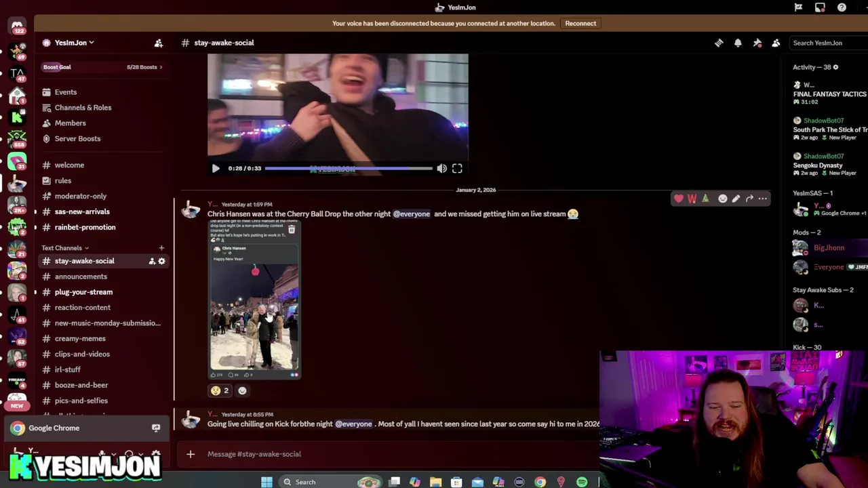Stop screen sharing Google Chrome icon
Image resolution: width=868 pixels, height=488 pixels.
coord(156,428)
